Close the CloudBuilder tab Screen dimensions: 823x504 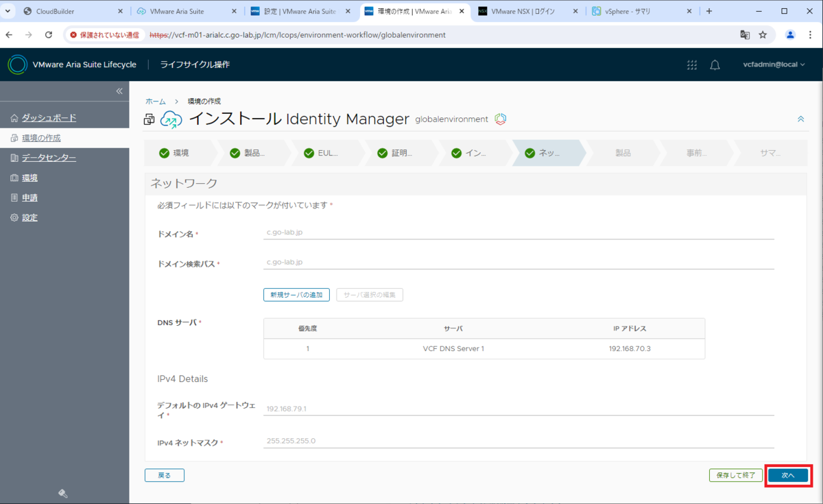tap(120, 11)
